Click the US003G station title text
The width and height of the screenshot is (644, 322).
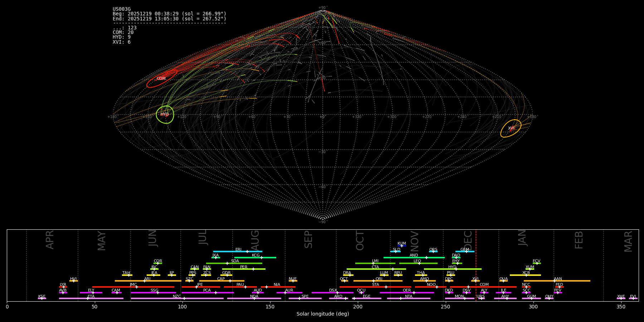(122, 9)
